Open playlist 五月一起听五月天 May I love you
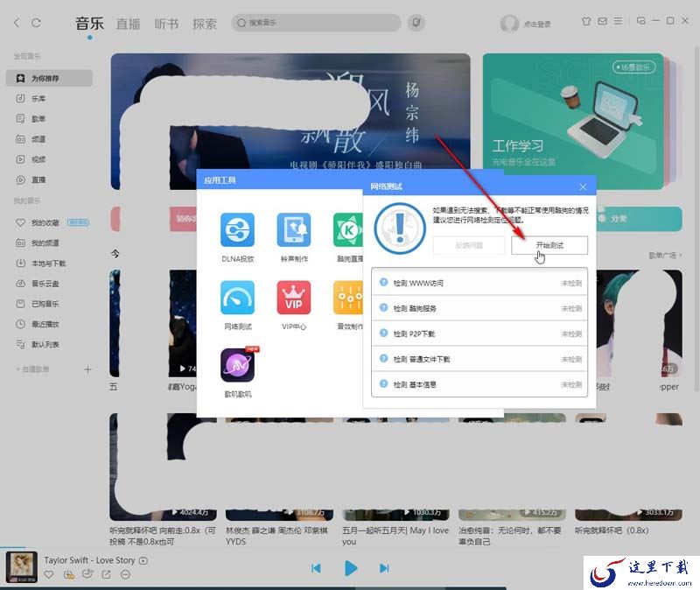Screen dimensions: 700x590 click(x=395, y=536)
